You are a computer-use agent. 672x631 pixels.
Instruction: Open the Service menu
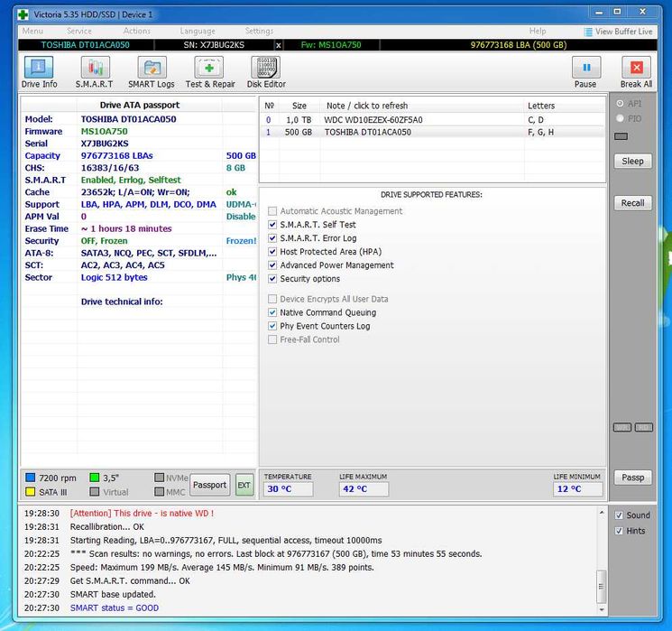tap(79, 32)
